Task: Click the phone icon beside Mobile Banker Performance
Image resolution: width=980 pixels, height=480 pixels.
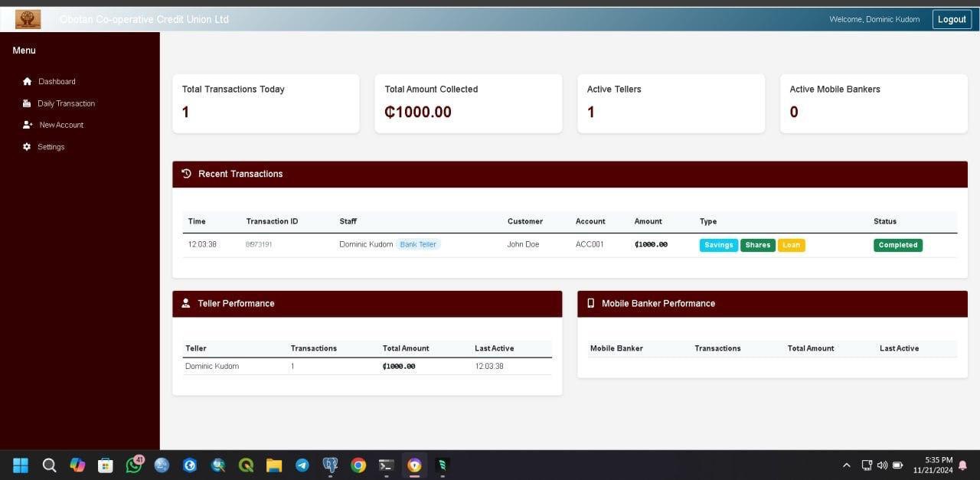Action: tap(590, 303)
